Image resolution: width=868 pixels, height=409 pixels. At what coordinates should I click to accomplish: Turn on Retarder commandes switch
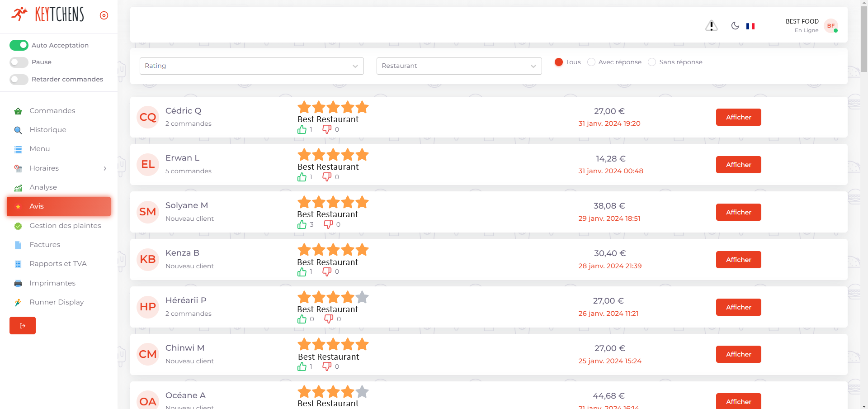19,79
